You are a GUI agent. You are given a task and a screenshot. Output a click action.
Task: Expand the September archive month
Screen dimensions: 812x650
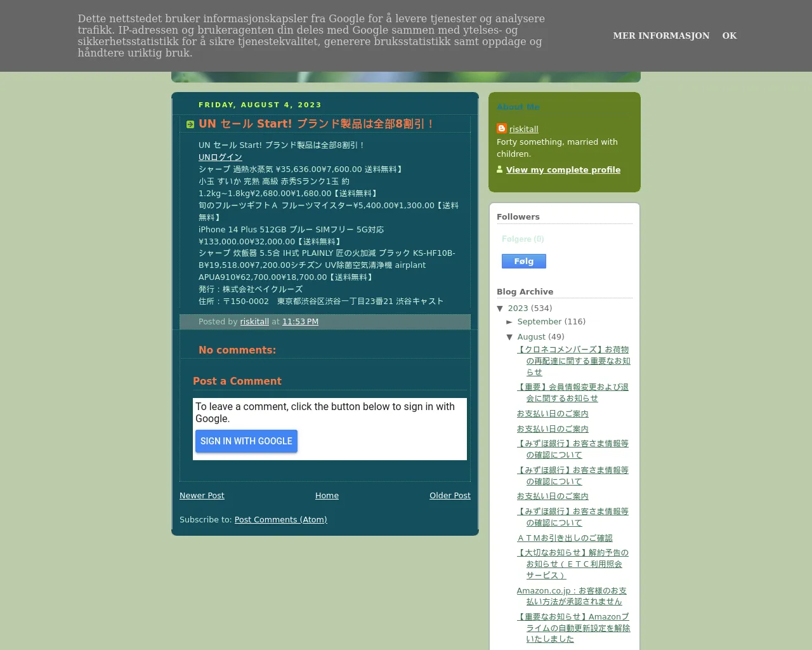pos(509,322)
